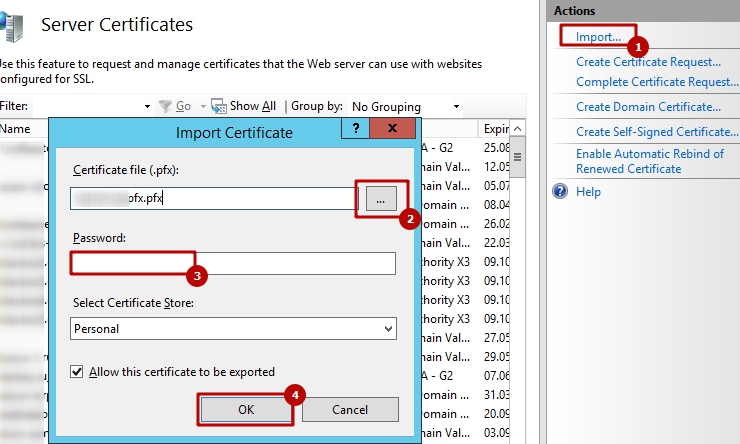
Task: Click Complete Certificate Request... action
Action: (x=656, y=82)
